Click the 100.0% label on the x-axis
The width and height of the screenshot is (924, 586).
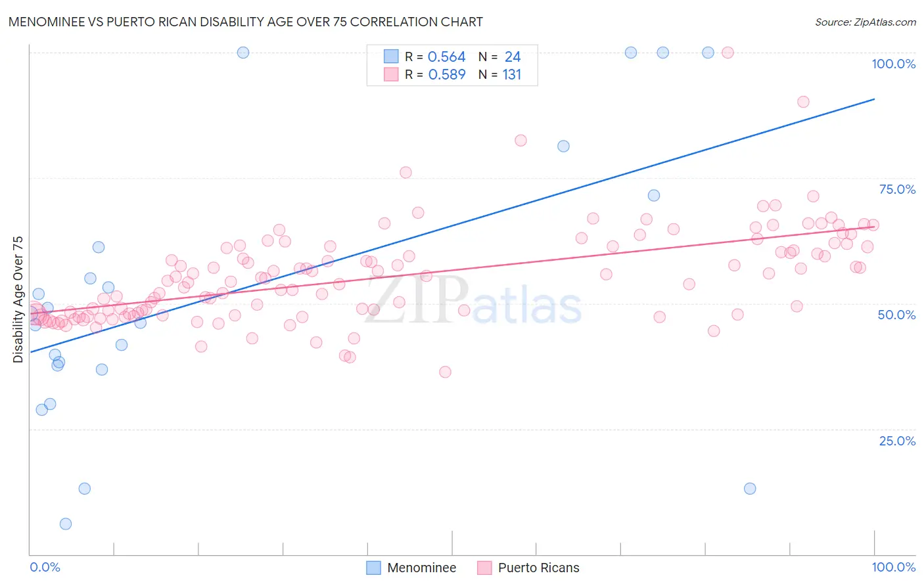click(894, 567)
